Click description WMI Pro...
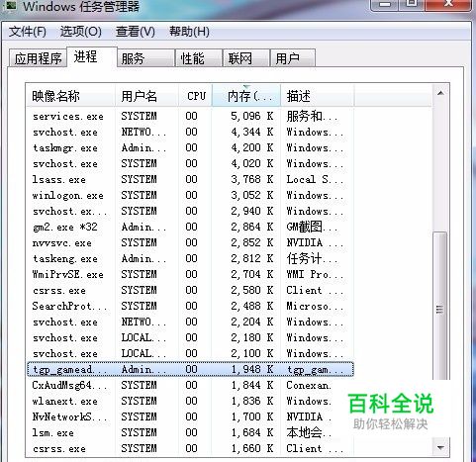The width and height of the screenshot is (476, 462). pos(315,274)
